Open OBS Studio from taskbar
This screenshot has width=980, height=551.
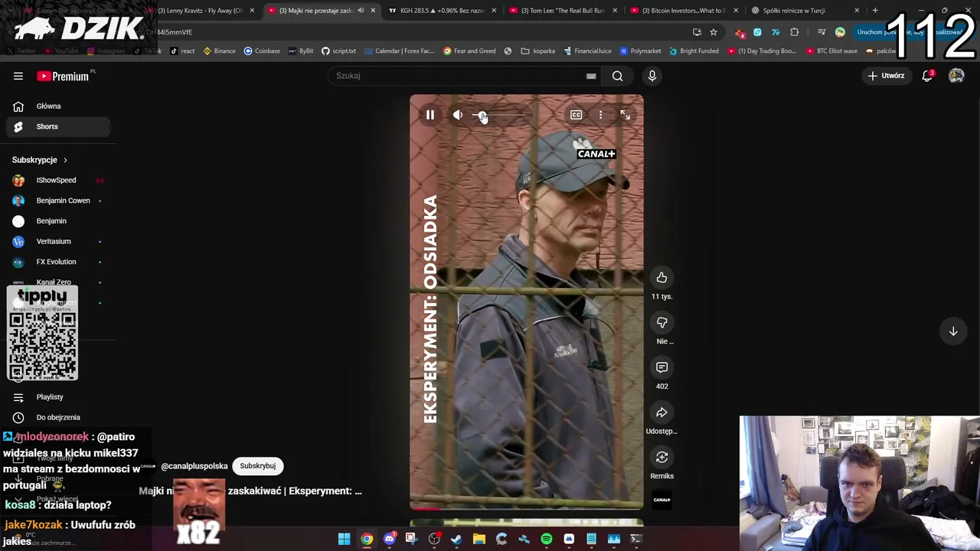(x=434, y=540)
